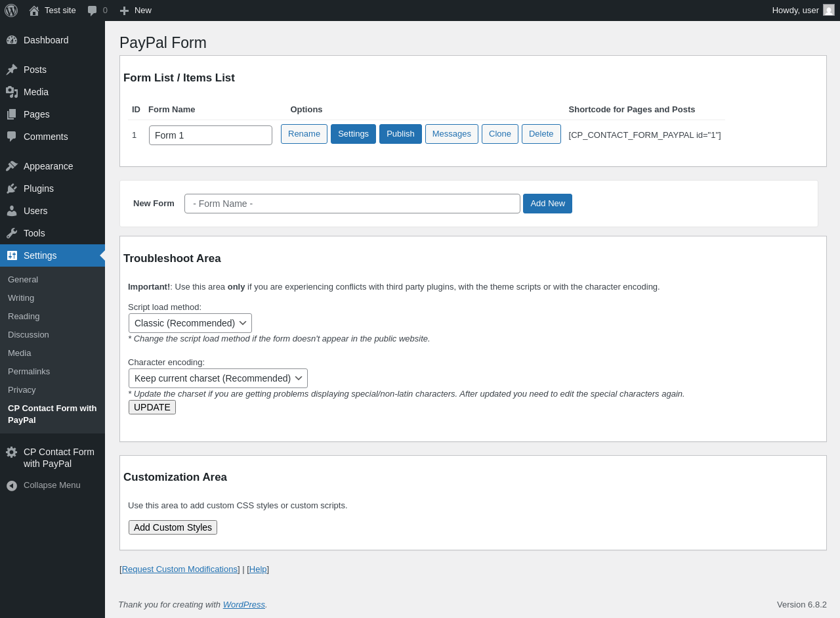Click the Comments speech bubble sidebar icon
The image size is (840, 618).
point(12,137)
